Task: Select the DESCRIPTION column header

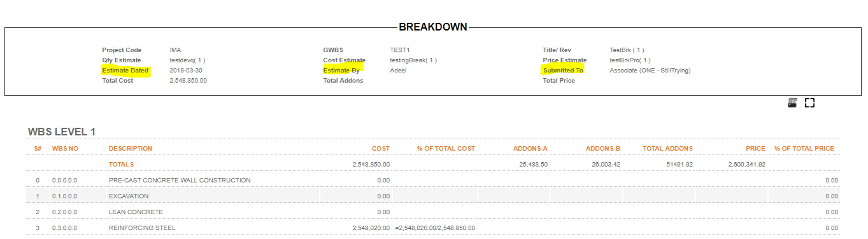Action: point(131,149)
